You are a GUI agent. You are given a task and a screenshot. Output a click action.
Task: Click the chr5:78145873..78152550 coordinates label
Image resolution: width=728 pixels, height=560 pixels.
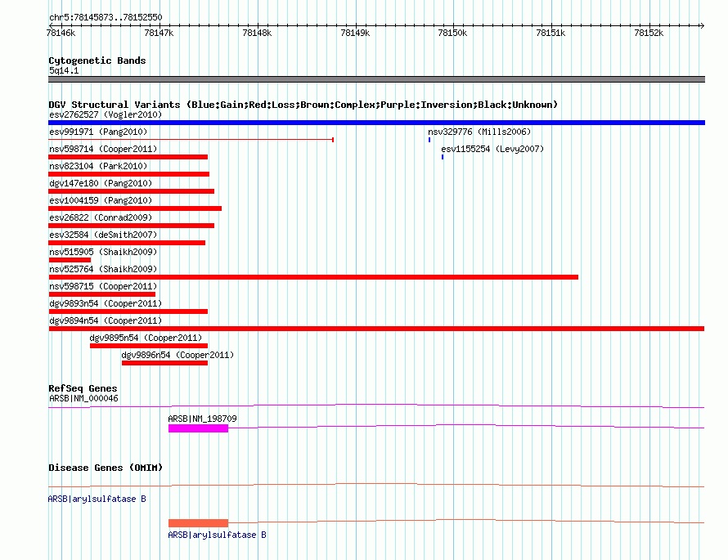(x=106, y=18)
